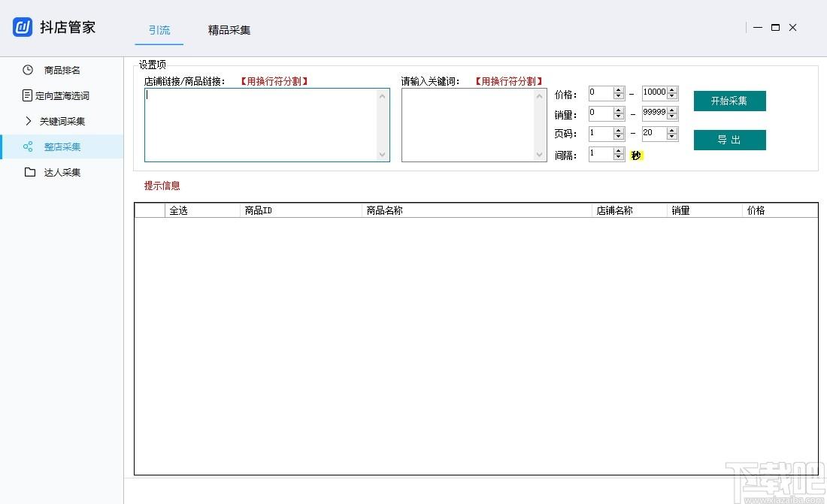Click into the maximum 销量 field 99999
Image resolution: width=827 pixels, height=504 pixels.
(655, 113)
